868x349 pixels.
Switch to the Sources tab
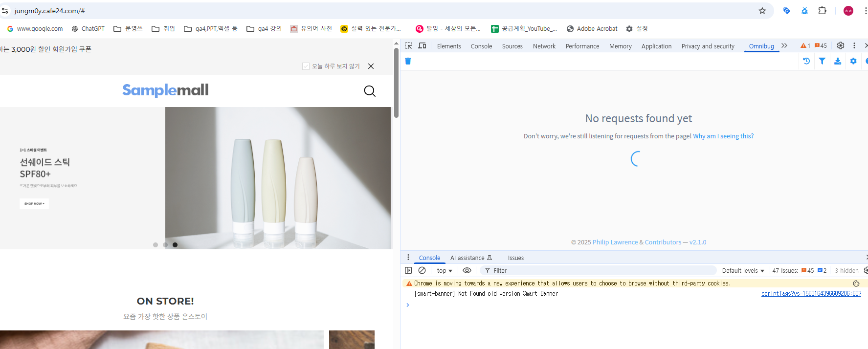tap(512, 46)
